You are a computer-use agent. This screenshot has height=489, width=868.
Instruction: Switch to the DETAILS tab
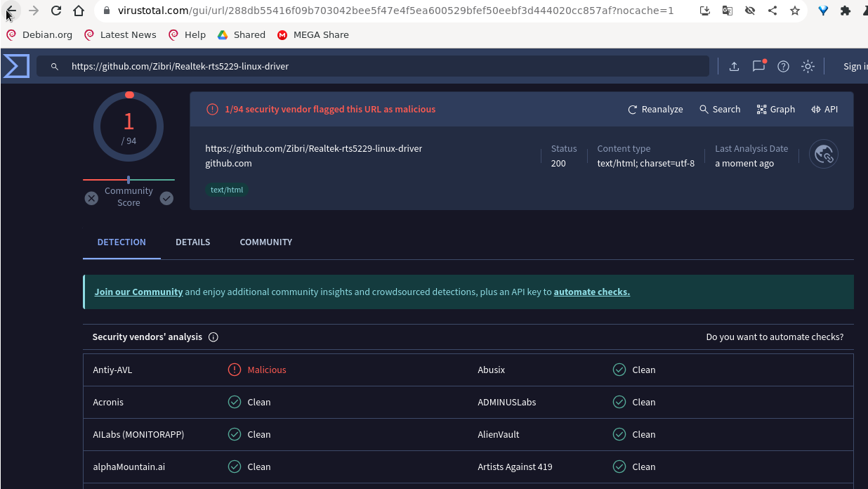(x=193, y=242)
